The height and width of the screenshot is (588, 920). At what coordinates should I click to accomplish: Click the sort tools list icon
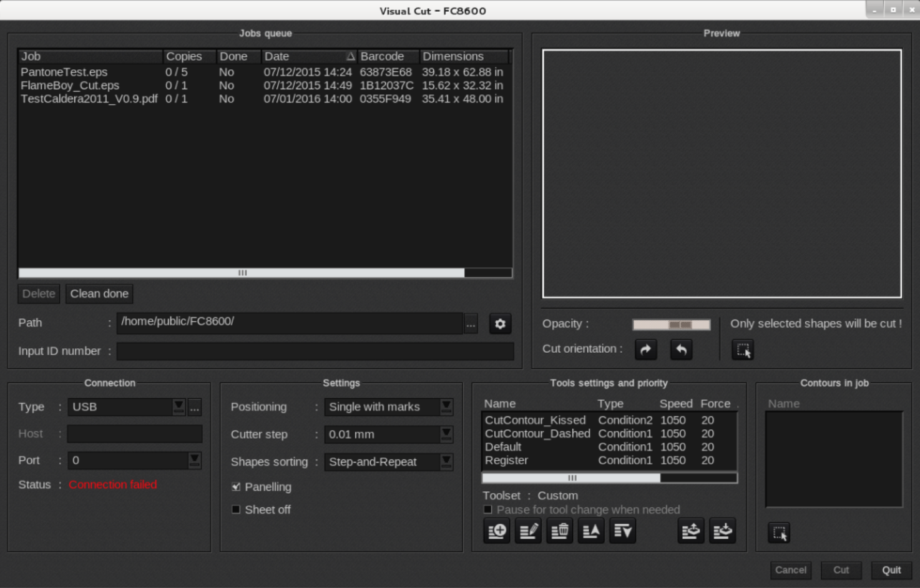tap(622, 531)
